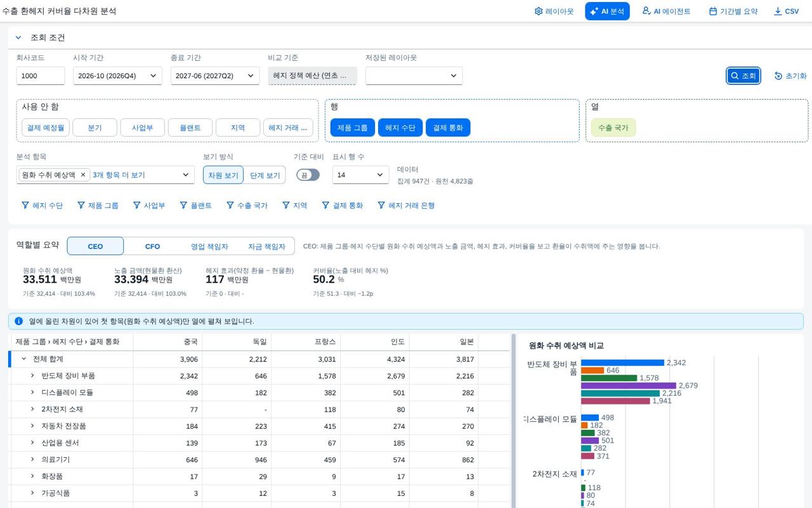Viewport: 812px width, 508px height.
Task: Remove the 원화 수취 예상액 chip
Action: (x=82, y=175)
